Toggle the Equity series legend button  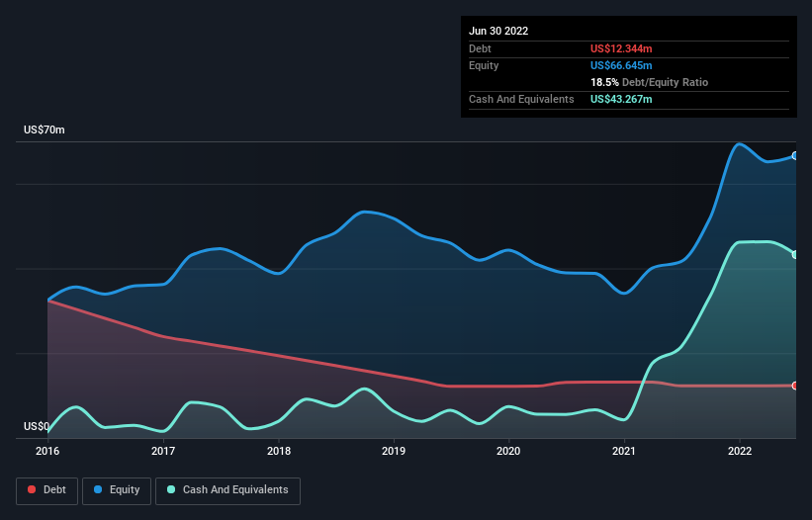click(117, 490)
